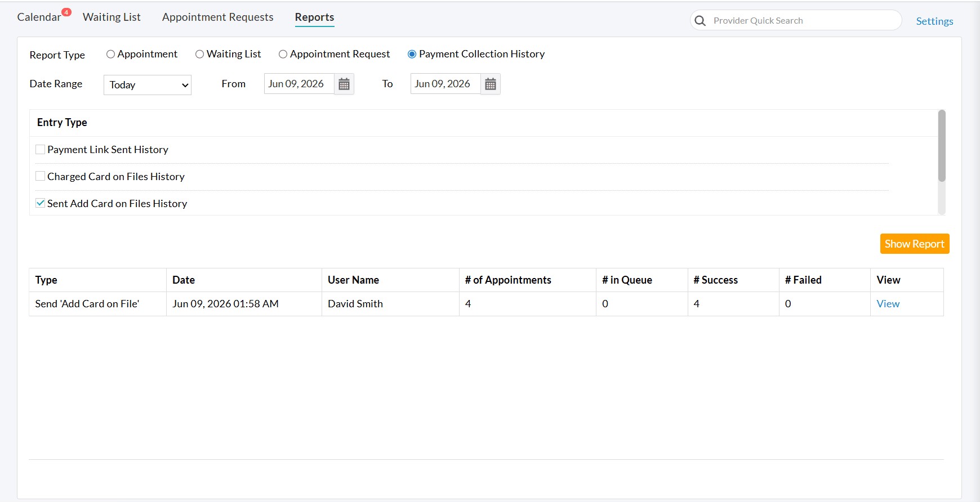The image size is (980, 502).
Task: Check Payment Link Sent History checkbox
Action: pyautogui.click(x=40, y=149)
